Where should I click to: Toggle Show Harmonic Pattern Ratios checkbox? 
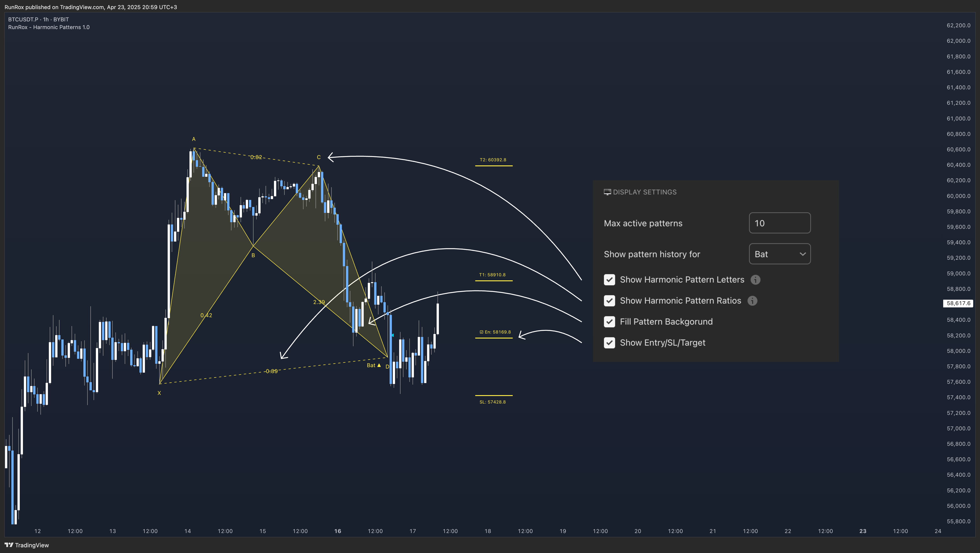(609, 301)
